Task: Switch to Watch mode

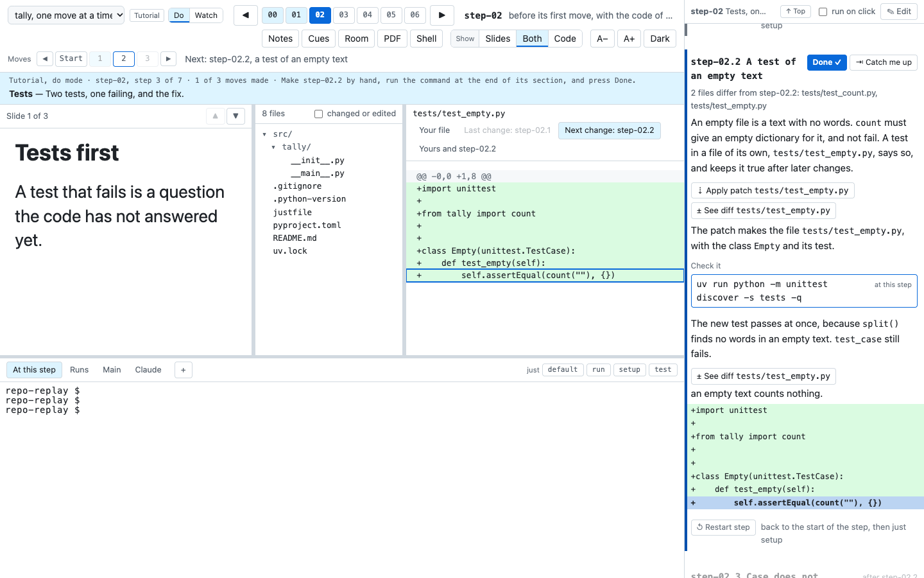Action: [x=206, y=15]
